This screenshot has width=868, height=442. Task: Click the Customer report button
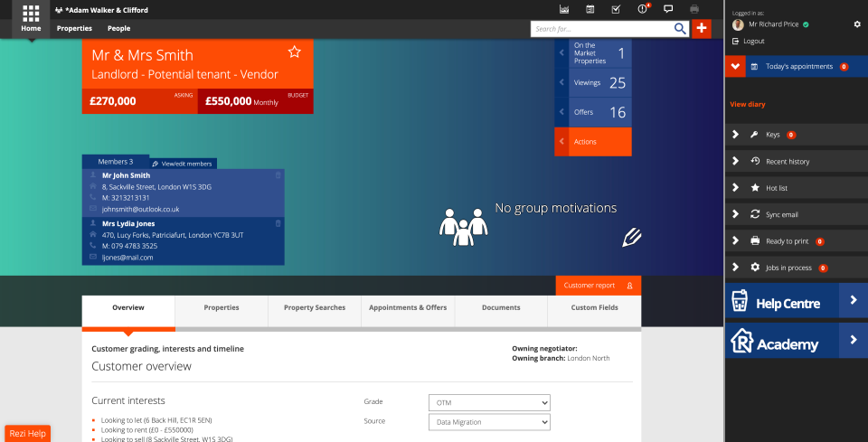click(x=599, y=286)
